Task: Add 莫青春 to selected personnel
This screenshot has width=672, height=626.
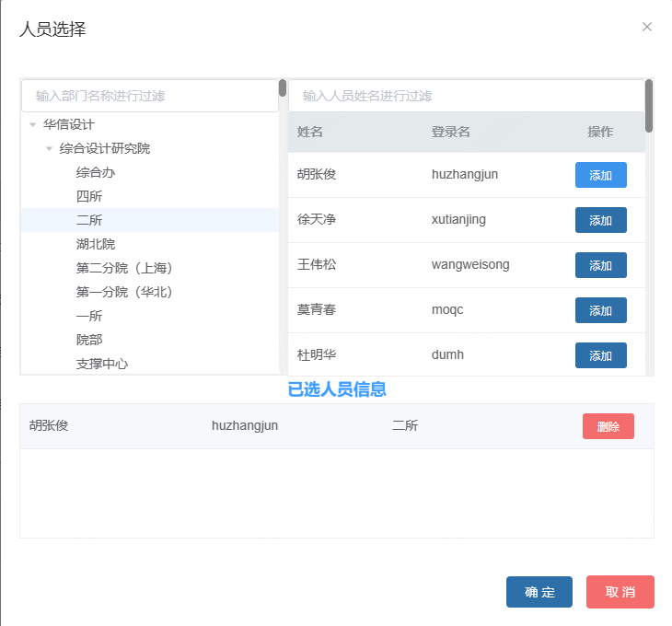Action: (600, 310)
